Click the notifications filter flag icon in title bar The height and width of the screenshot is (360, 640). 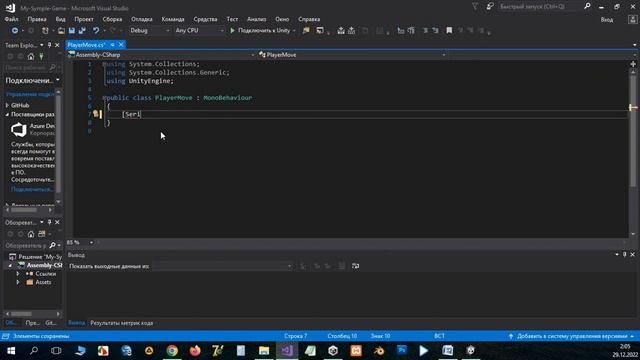[475, 7]
